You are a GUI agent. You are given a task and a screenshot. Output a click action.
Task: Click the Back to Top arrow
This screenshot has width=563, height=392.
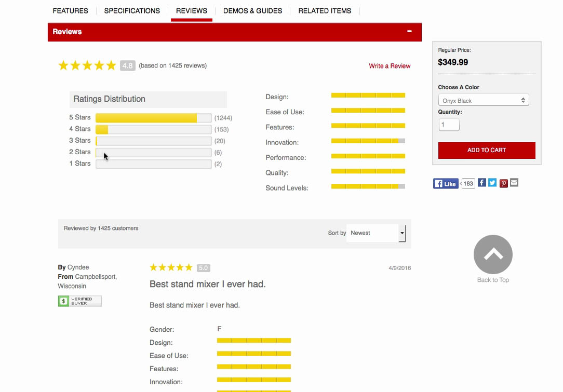492,254
